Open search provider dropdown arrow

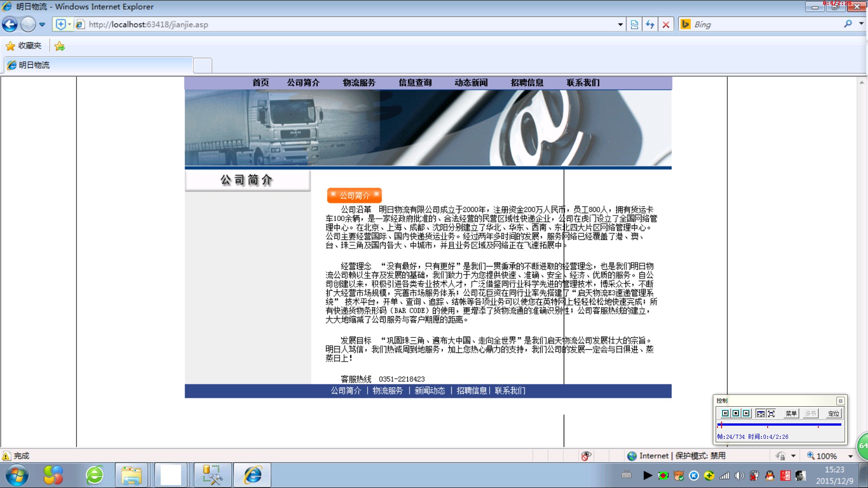861,24
